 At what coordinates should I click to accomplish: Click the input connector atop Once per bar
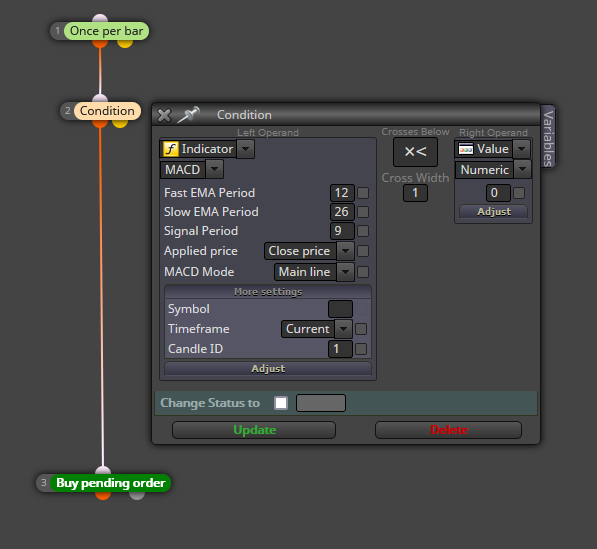[x=100, y=18]
